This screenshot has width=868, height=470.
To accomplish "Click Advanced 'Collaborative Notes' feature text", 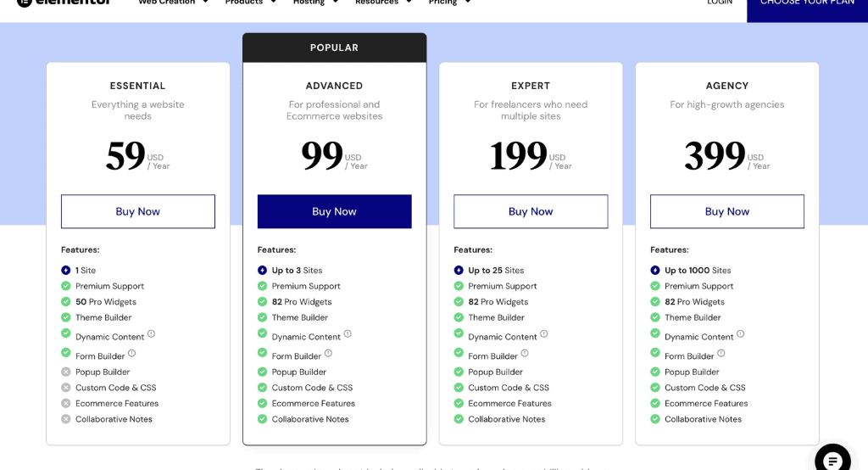I will coord(310,419).
